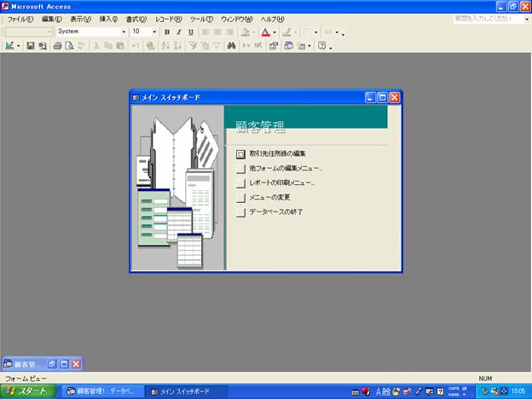Open the ファイル(F) menu
The height and width of the screenshot is (399, 532).
click(x=20, y=19)
